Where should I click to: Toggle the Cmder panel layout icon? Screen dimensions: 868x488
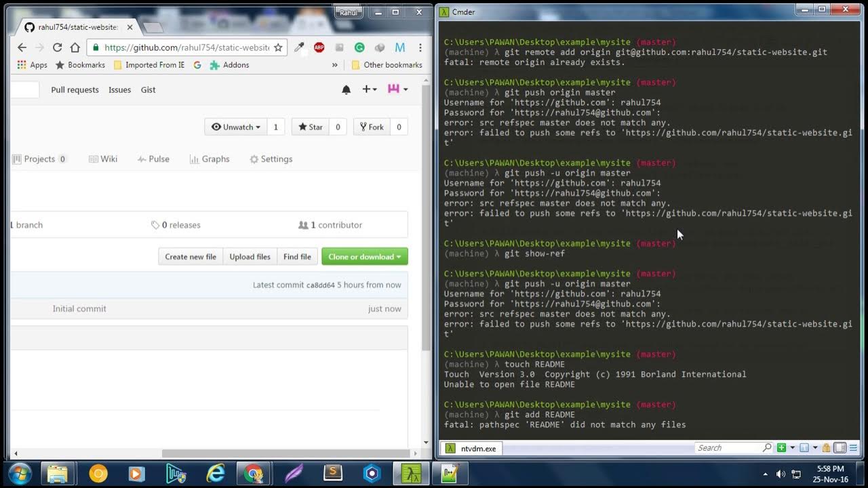click(x=840, y=448)
